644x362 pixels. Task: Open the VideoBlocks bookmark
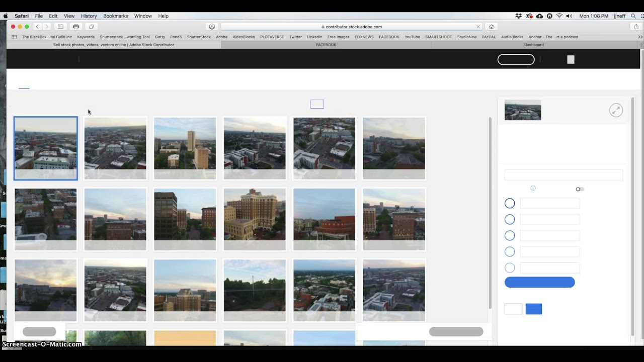click(x=244, y=37)
